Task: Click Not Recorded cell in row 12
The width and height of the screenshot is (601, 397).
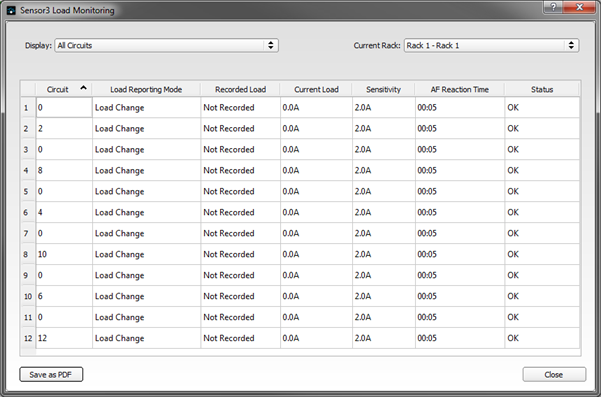Action: point(240,338)
